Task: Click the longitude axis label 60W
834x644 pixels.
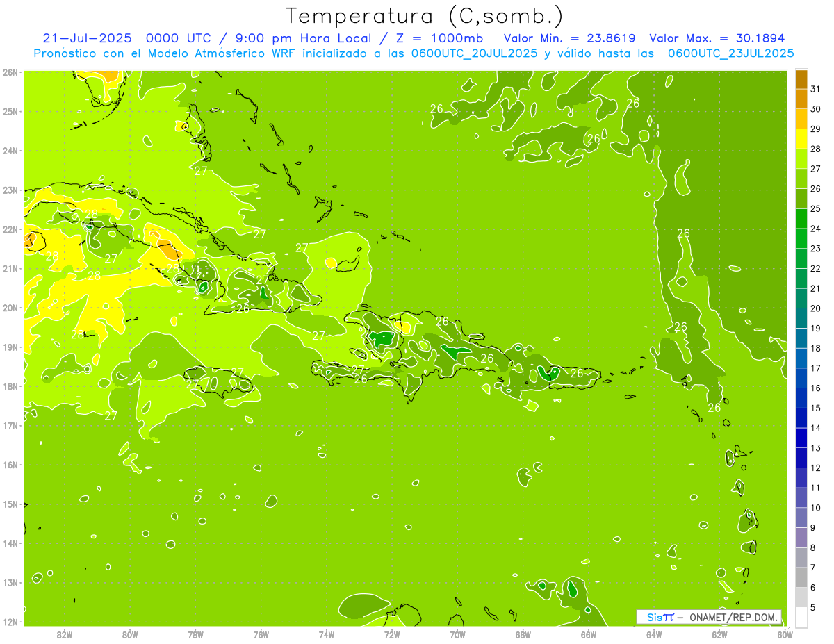Action: (785, 634)
